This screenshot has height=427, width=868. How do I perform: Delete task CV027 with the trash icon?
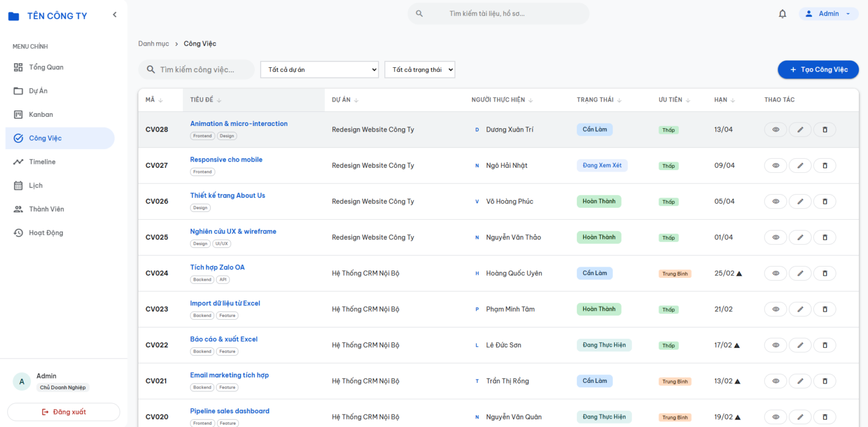(824, 165)
